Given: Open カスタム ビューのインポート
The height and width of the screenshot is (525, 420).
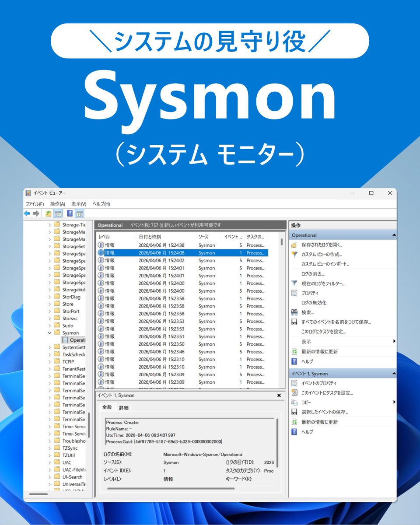Looking at the screenshot, I should pyautogui.click(x=325, y=263).
